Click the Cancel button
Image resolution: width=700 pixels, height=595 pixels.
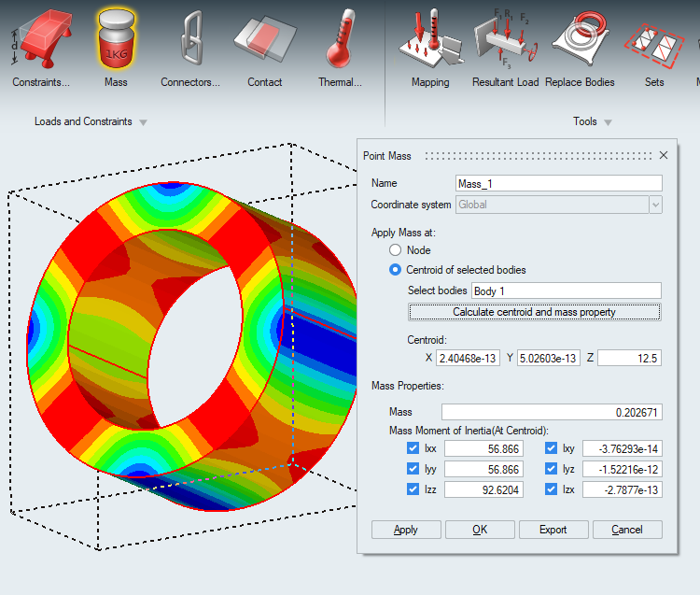click(x=627, y=530)
